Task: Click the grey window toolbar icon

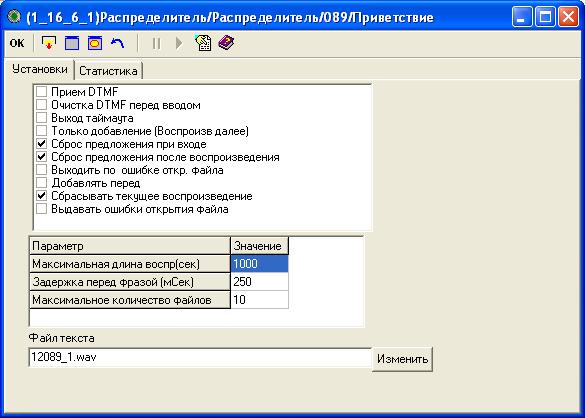Action: (72, 43)
